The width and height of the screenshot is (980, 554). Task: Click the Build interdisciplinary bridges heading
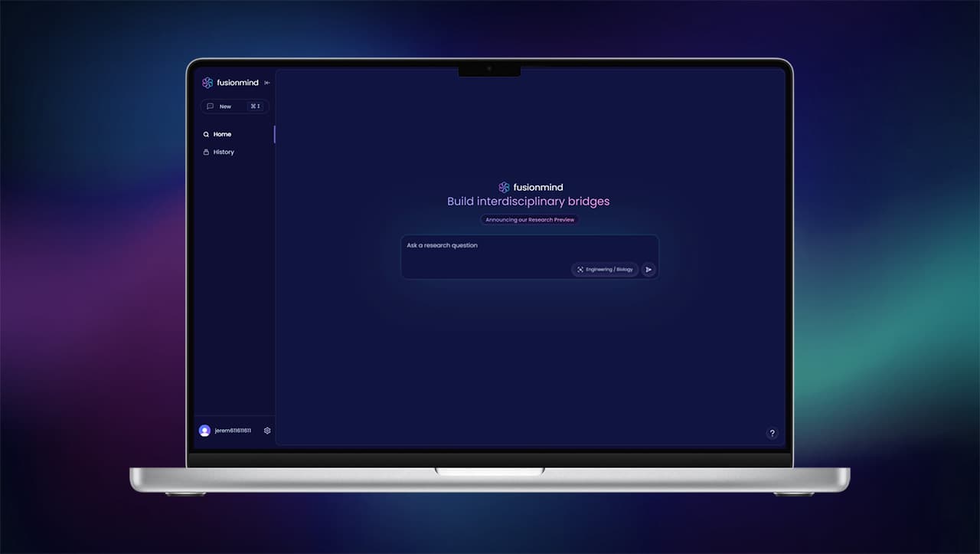pos(528,202)
